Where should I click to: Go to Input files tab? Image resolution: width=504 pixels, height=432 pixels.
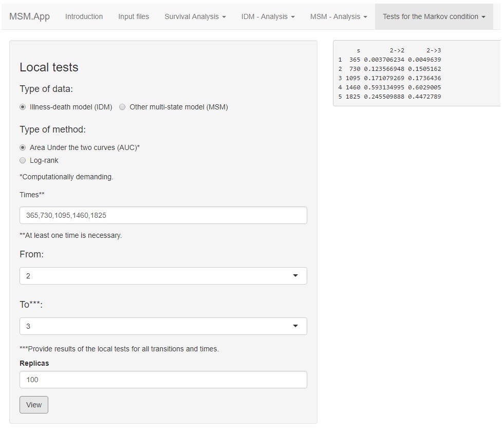coord(134,16)
